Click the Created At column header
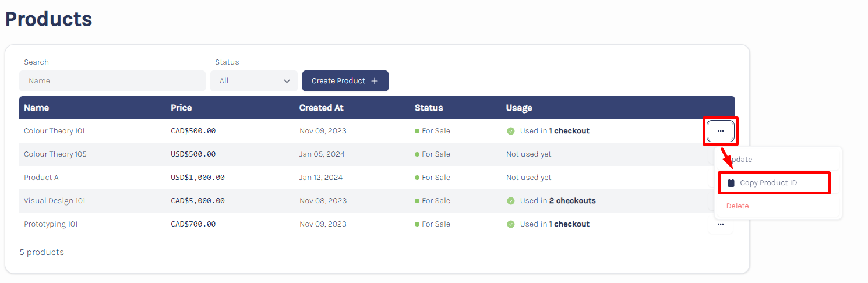868x283 pixels. click(321, 108)
